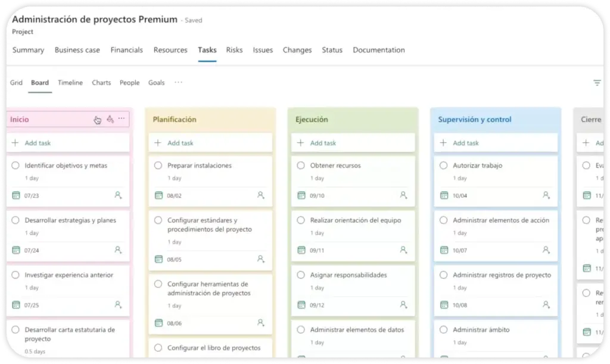Screen dimensions: 610x364
Task: Assign a person to Autorizar trabajo
Action: click(x=547, y=195)
